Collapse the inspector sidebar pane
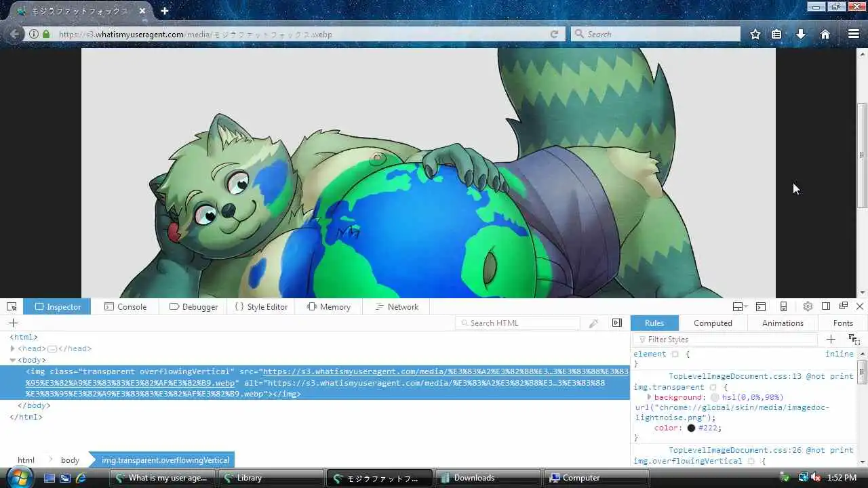This screenshot has height=488, width=868. [x=617, y=323]
